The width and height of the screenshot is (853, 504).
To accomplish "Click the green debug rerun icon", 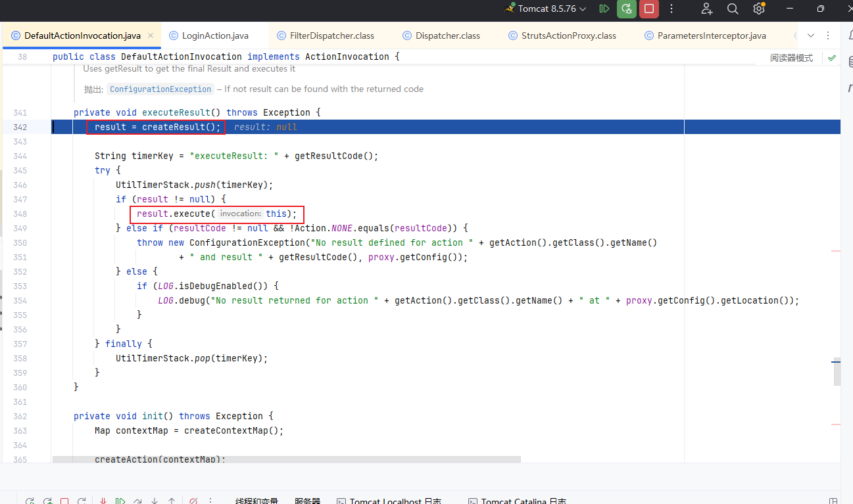I will pos(627,9).
